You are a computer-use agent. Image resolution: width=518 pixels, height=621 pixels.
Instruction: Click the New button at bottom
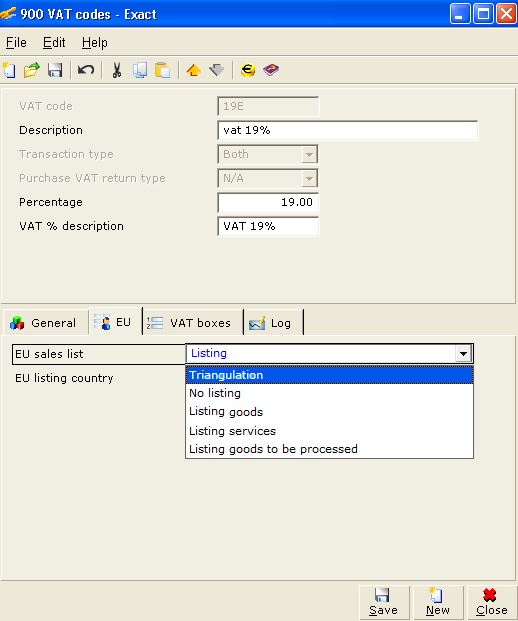(x=438, y=602)
